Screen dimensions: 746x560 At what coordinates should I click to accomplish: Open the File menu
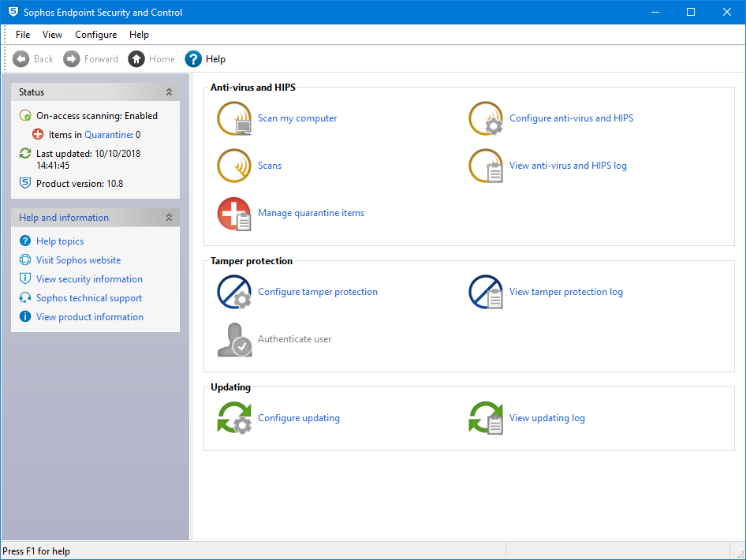pos(23,35)
